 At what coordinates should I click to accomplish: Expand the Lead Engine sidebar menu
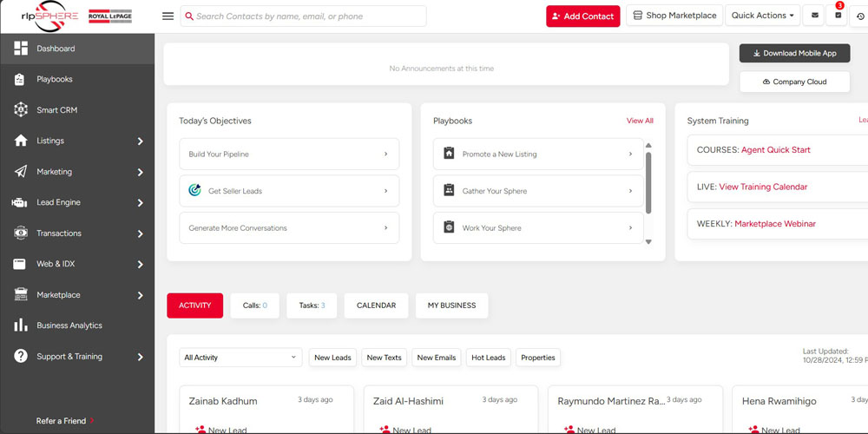coord(140,202)
